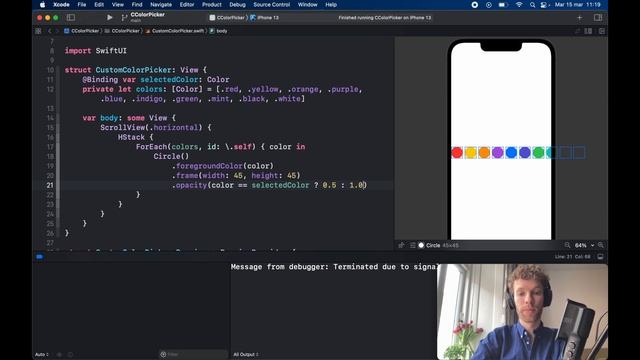
Task: Open Spotlight search in menu bar
Action: pyautogui.click(x=532, y=5)
